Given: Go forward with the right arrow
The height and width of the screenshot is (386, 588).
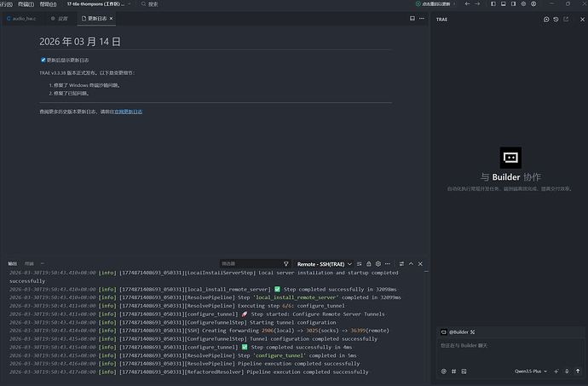Looking at the screenshot, I should (x=477, y=3).
